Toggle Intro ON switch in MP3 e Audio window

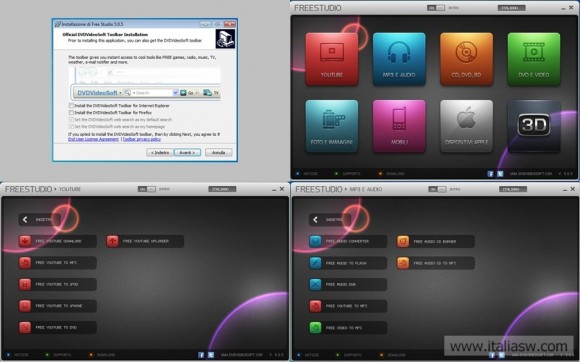(437, 189)
